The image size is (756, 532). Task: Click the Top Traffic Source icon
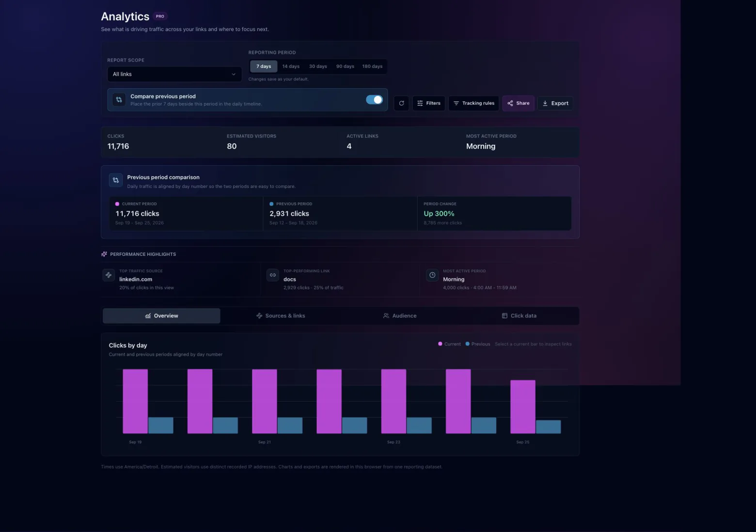[x=109, y=275]
